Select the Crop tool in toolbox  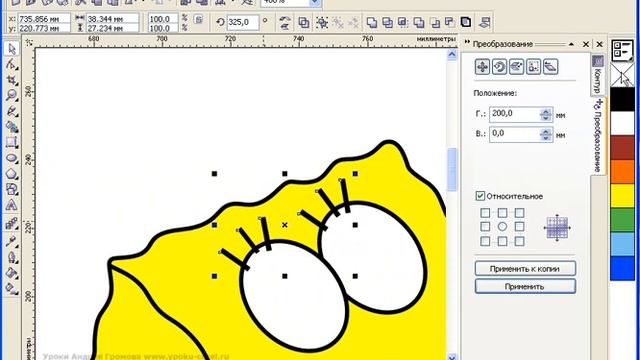pyautogui.click(x=11, y=80)
